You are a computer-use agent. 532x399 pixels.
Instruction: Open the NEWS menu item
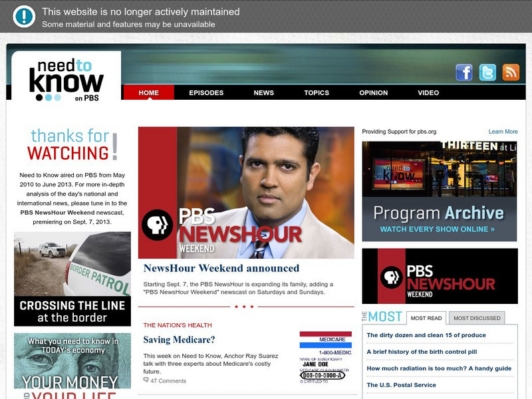(263, 92)
